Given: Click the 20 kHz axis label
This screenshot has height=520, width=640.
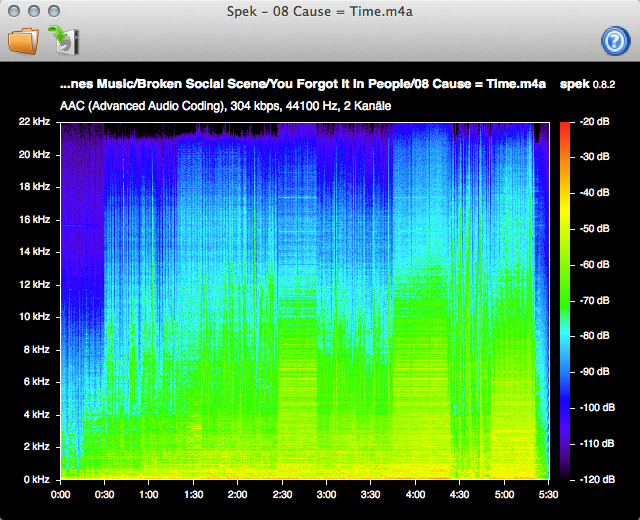Looking at the screenshot, I should 34,154.
